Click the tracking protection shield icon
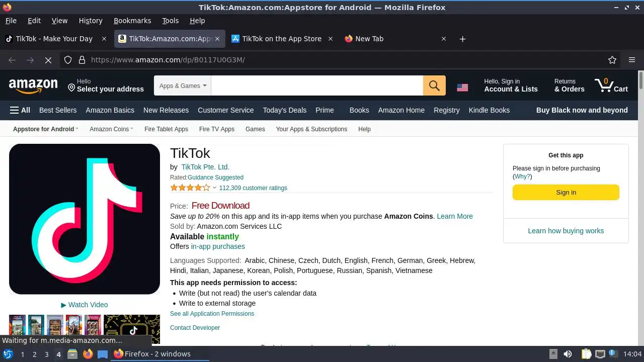 [68, 60]
